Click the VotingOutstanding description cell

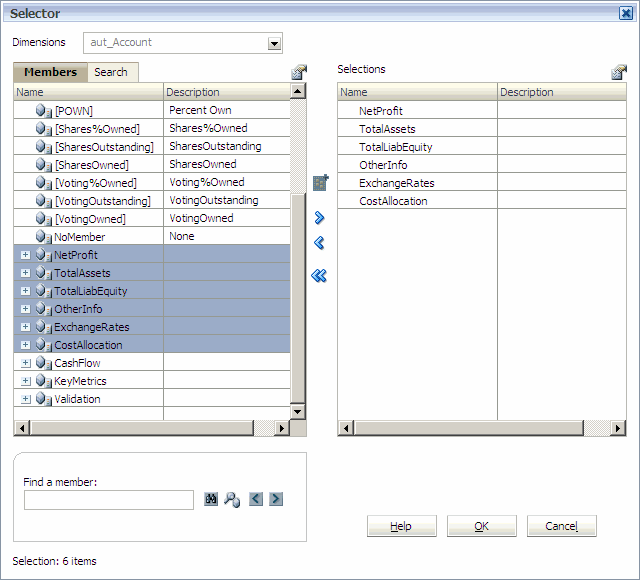(x=227, y=200)
